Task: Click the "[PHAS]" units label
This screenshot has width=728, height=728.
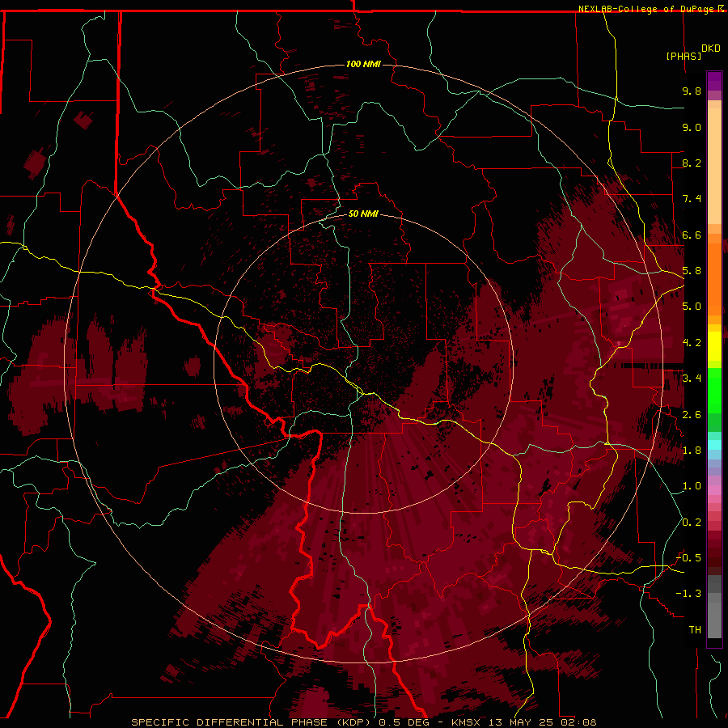Action: pos(684,56)
